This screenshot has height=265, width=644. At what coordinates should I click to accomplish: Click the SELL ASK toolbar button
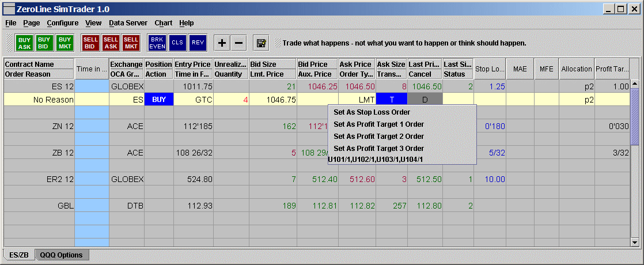pyautogui.click(x=111, y=43)
